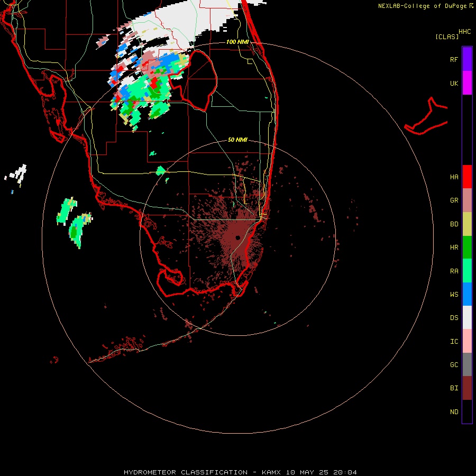The height and width of the screenshot is (476, 476).
Task: Click the GR legend color swatch
Action: [x=467, y=200]
